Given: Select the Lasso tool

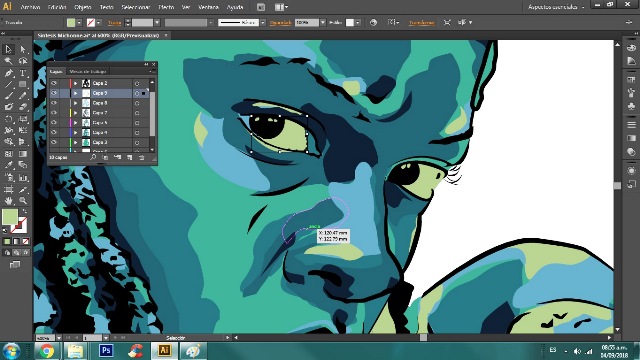Looking at the screenshot, I should click(x=23, y=61).
